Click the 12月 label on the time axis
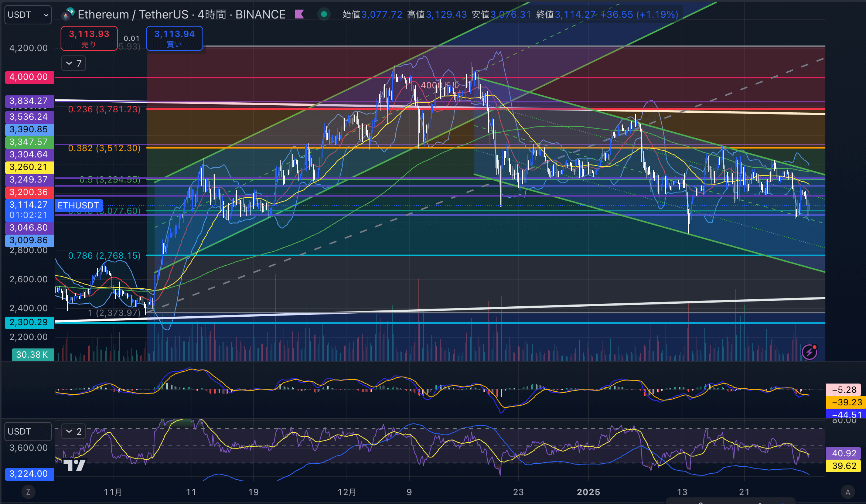Screen dimensions: 866x504 coord(347,492)
